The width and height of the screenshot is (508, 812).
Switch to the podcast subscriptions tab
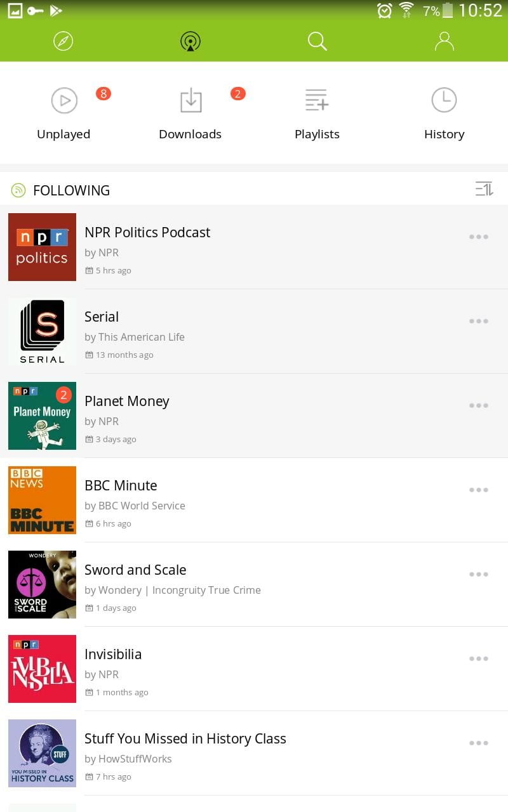[x=190, y=41]
